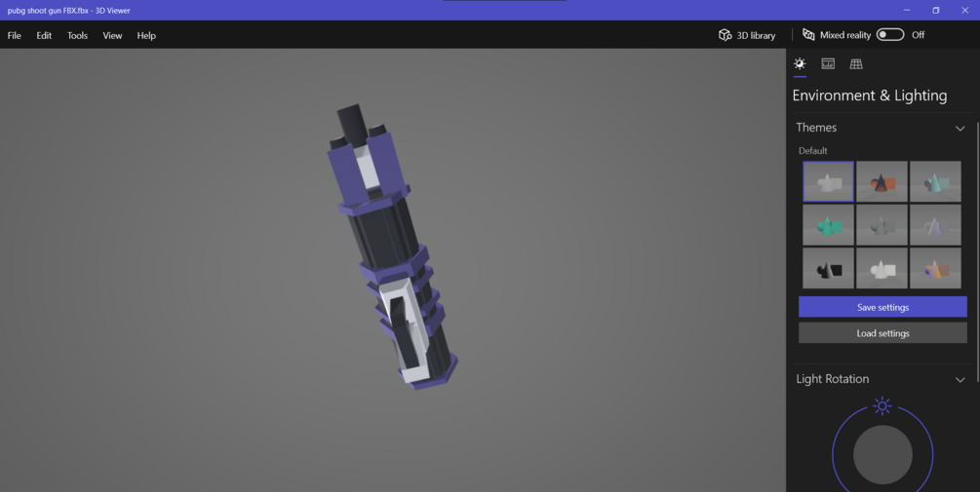Open the File menu
This screenshot has height=492, width=980.
[15, 36]
